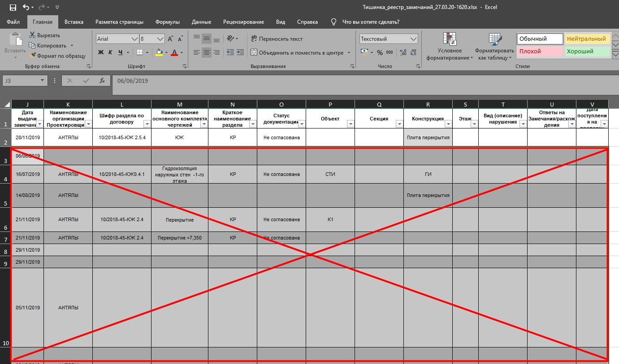Open Customize Quick Access Toolbar menu
The image size is (619, 364).
tap(56, 8)
